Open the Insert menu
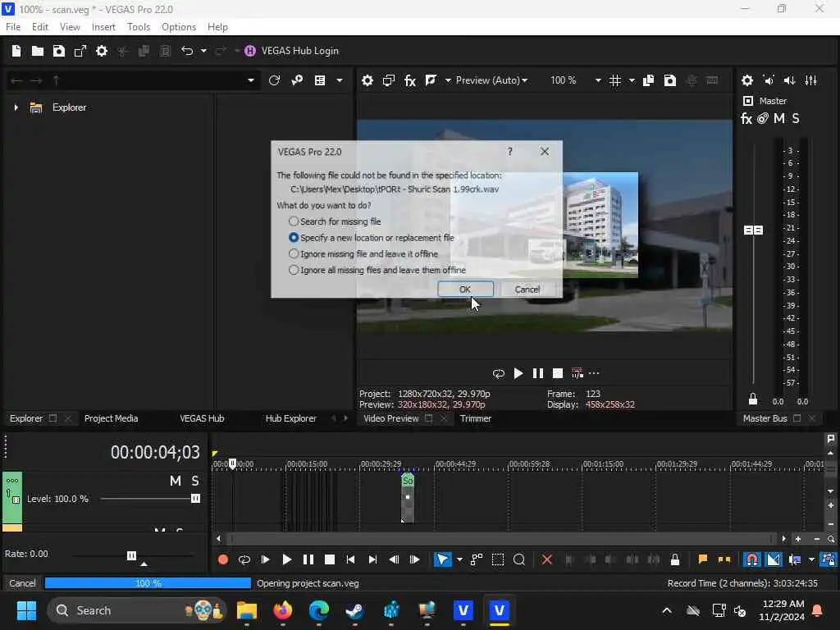The height and width of the screenshot is (630, 840). (x=103, y=27)
